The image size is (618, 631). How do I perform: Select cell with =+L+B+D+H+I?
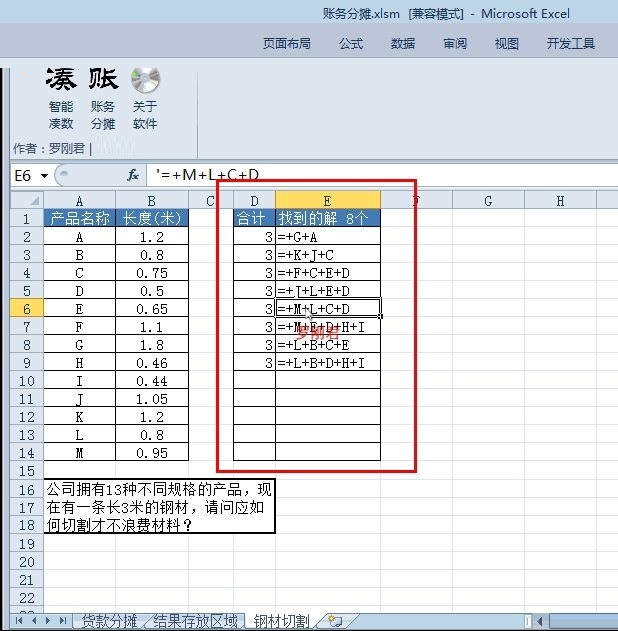pos(328,363)
